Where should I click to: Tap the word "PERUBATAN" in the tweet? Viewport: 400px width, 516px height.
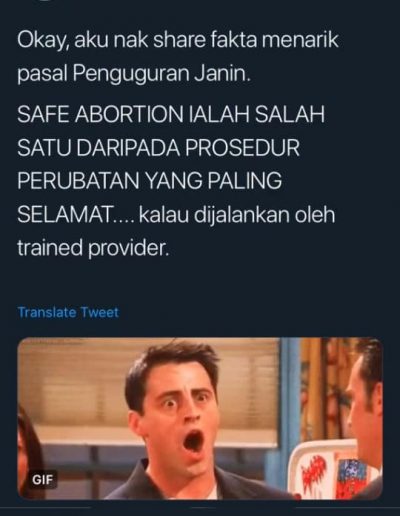[x=78, y=181]
